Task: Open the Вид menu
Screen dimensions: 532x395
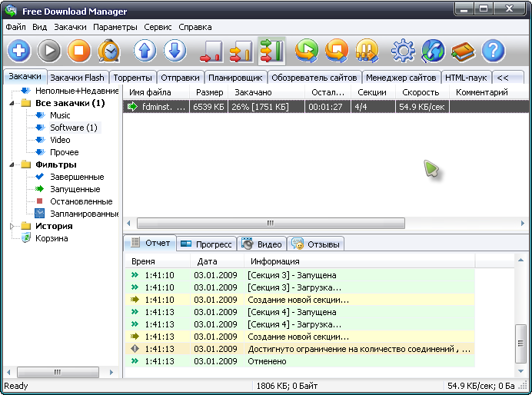Action: click(40, 27)
